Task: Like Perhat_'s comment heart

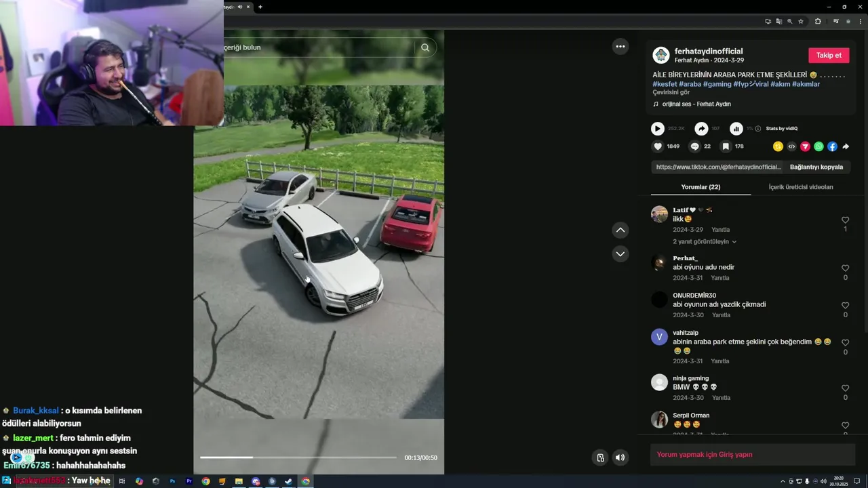Action: coord(845,268)
